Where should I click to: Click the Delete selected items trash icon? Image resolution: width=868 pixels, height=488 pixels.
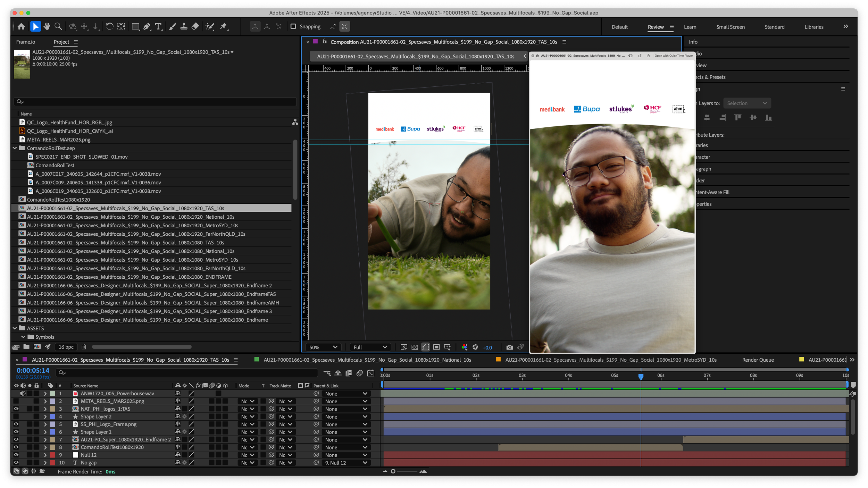84,347
